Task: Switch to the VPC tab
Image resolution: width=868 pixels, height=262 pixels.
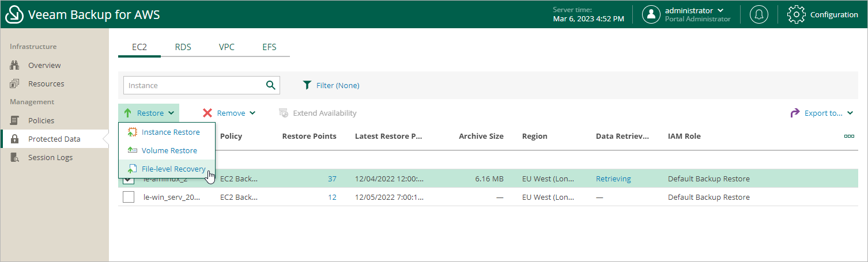Action: coord(227,47)
